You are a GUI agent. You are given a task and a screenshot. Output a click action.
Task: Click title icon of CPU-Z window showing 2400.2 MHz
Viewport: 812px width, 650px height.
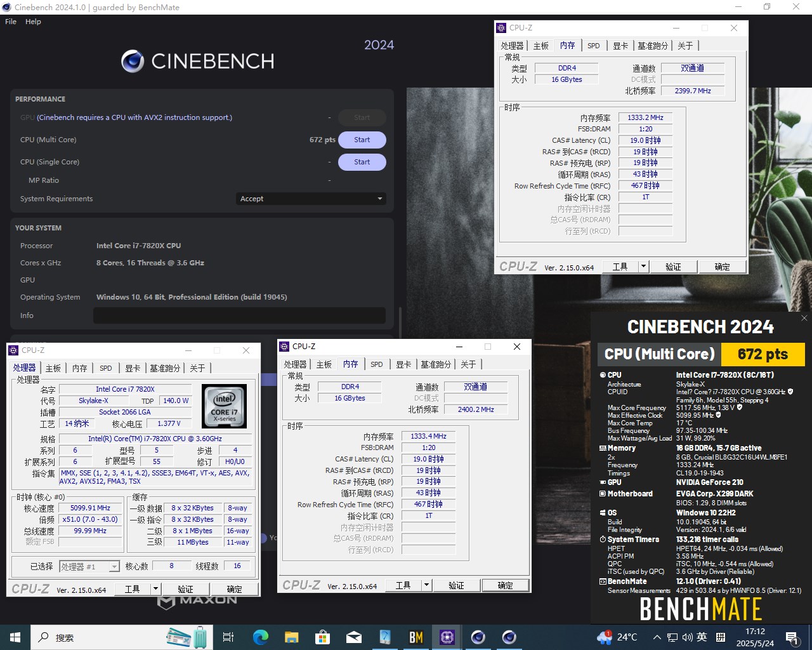pyautogui.click(x=284, y=347)
